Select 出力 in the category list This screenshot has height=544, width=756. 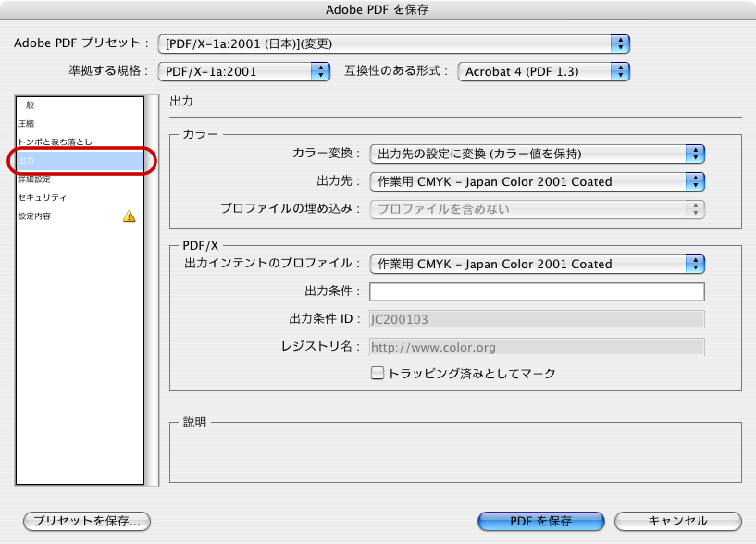80,161
